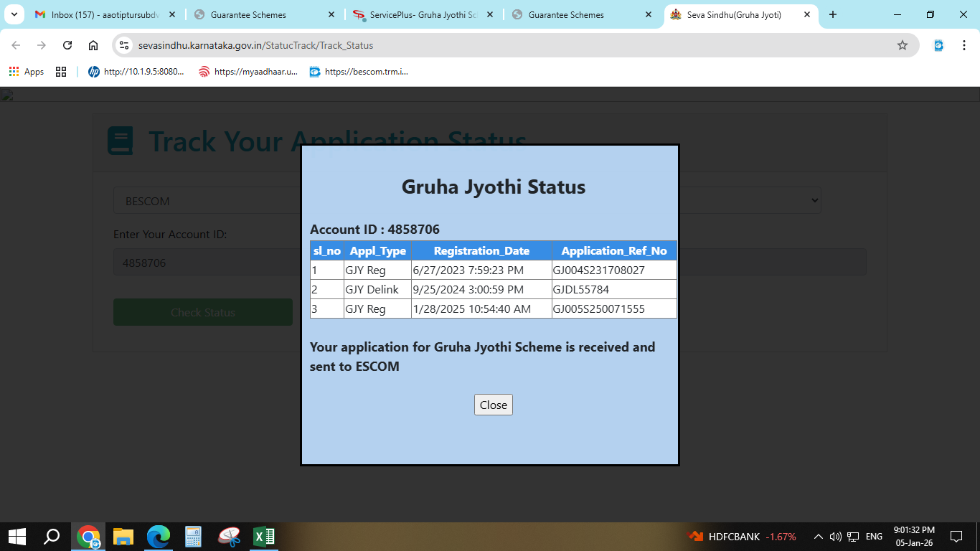Screen dimensions: 980x551
Task: Open the HP 10.1.9.5 bookmark
Action: 136,72
